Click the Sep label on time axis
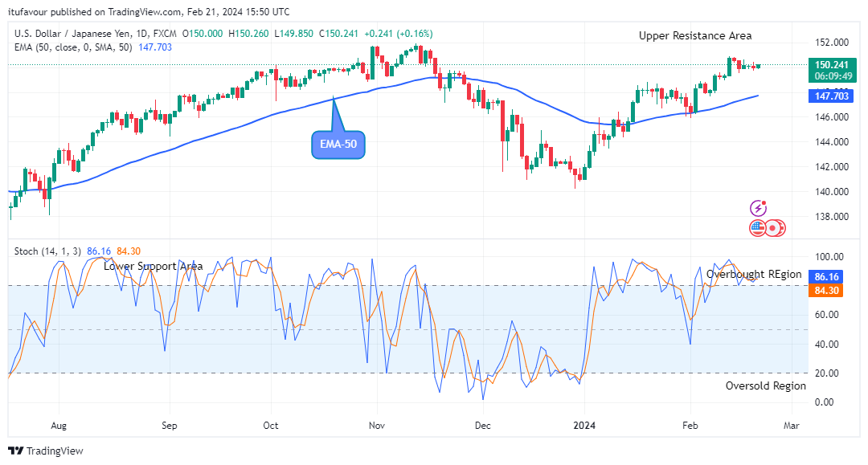Screen dimensions: 868x465 pos(170,426)
